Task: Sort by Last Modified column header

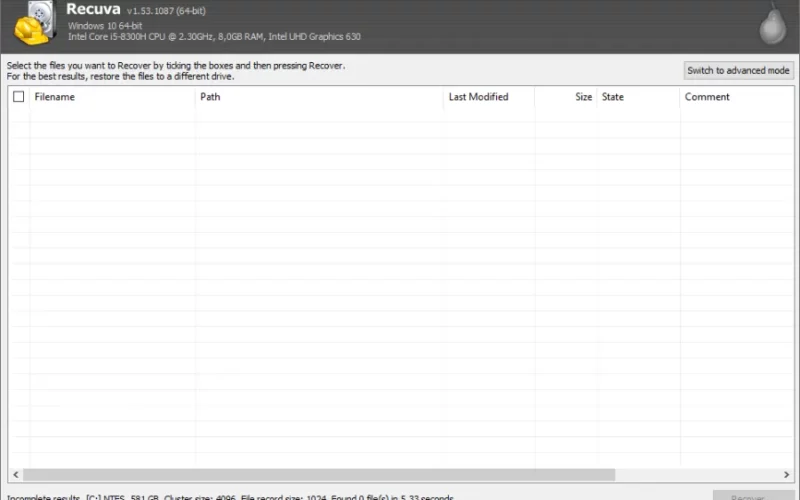Action: click(x=489, y=97)
